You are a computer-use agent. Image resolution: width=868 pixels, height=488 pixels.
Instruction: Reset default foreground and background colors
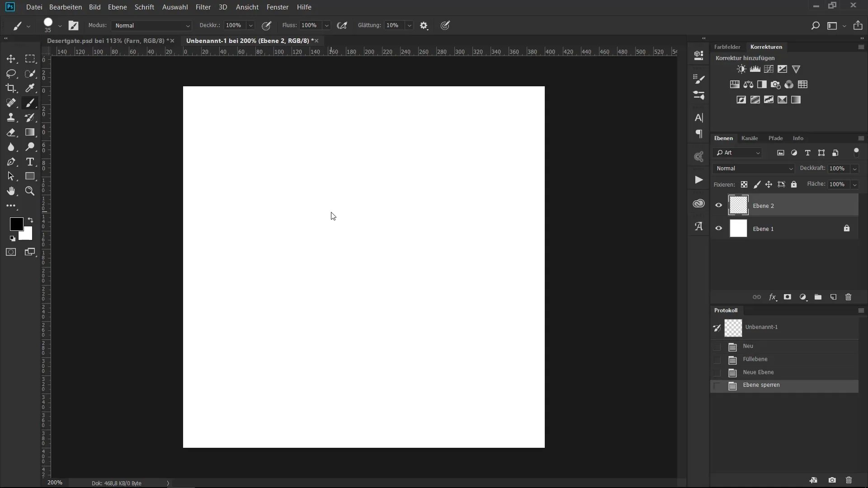12,239
